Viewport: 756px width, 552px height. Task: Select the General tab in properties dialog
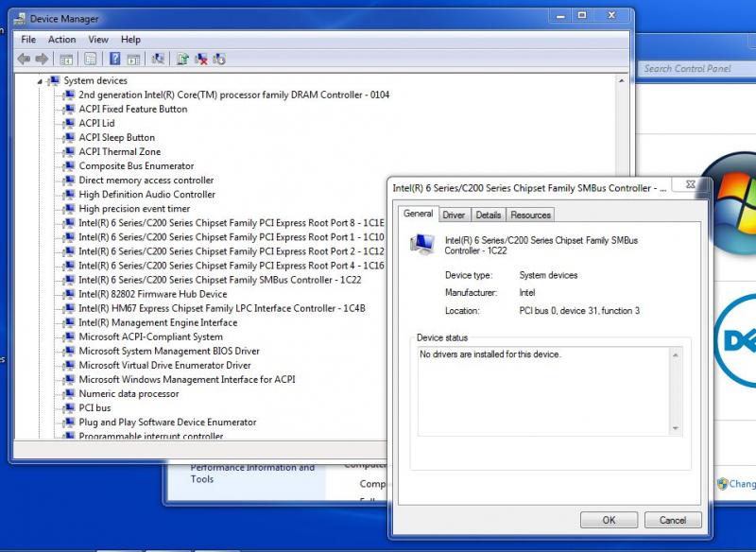click(x=418, y=214)
